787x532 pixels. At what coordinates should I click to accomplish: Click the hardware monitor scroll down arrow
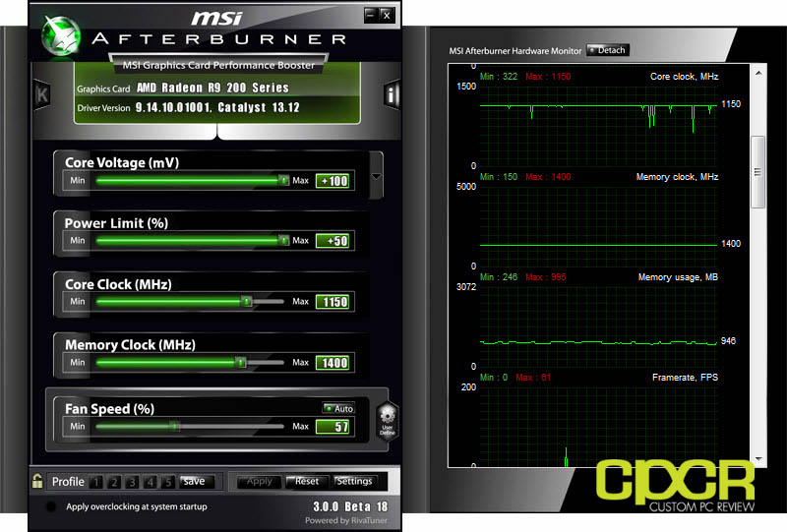coord(758,459)
